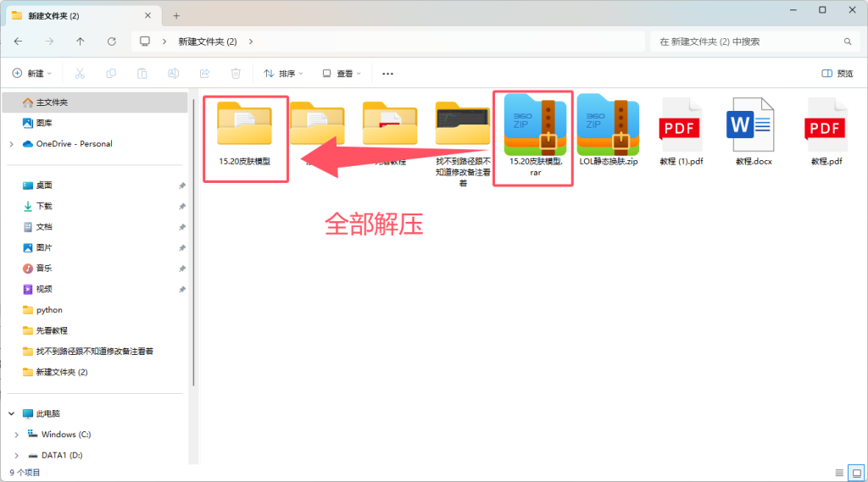Viewport: 868px width, 482px height.
Task: Expand OneDrive - Personal tree node
Action: [x=12, y=144]
